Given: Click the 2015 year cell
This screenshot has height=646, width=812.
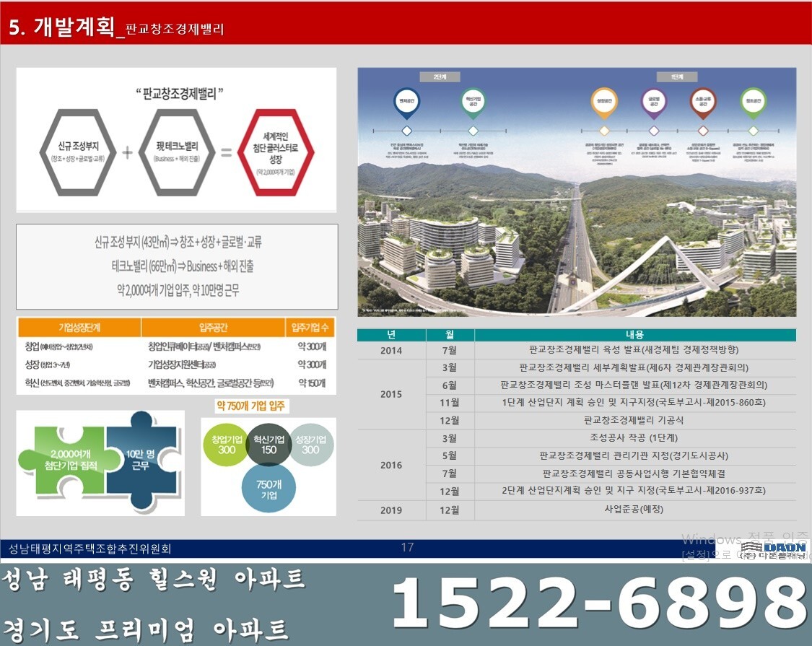Looking at the screenshot, I should point(391,394).
